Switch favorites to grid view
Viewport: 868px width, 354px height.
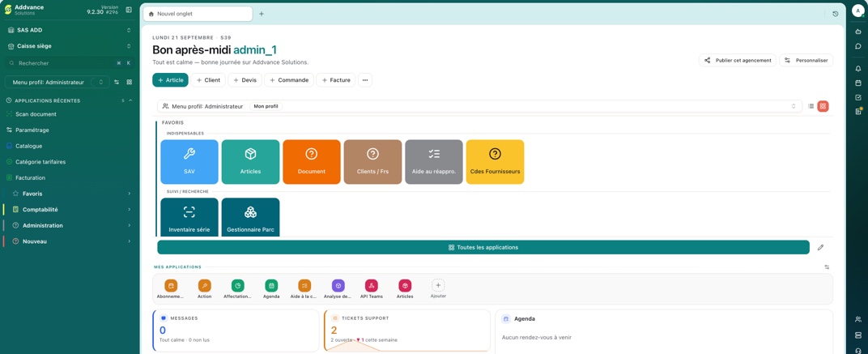coord(823,106)
